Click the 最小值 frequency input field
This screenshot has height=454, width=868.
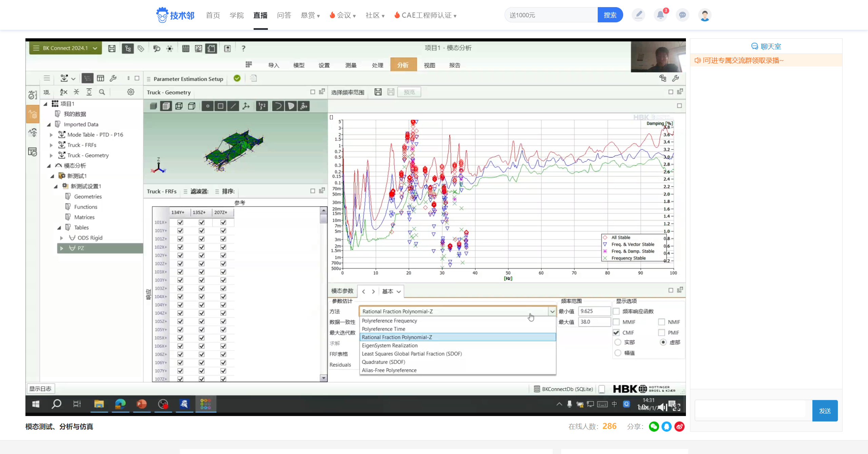(594, 311)
